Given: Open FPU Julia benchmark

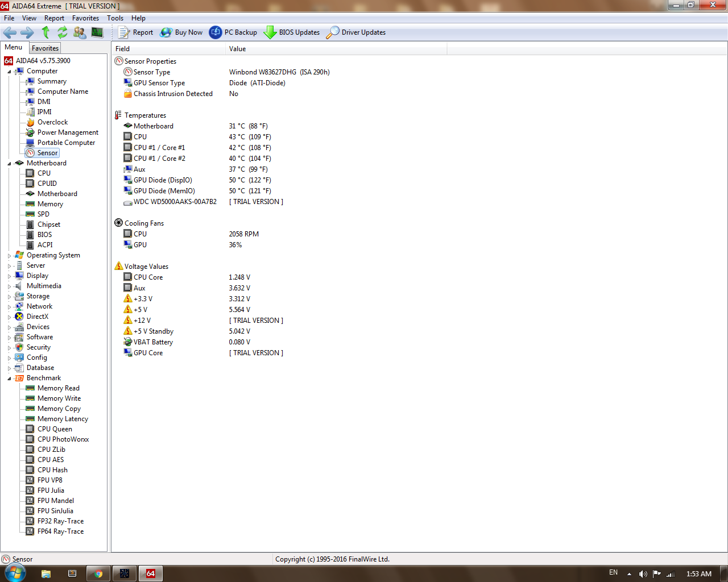Looking at the screenshot, I should click(51, 490).
